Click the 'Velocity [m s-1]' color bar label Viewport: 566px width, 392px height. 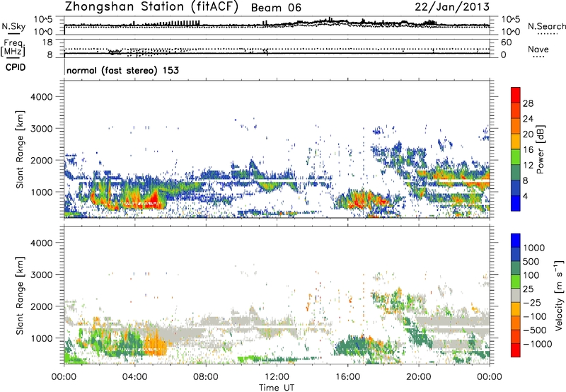pyautogui.click(x=559, y=295)
